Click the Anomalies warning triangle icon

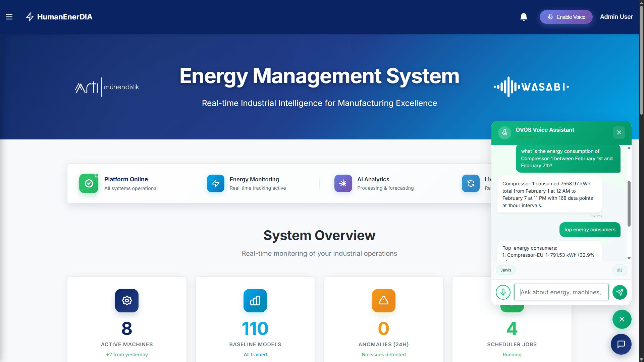[383, 301]
